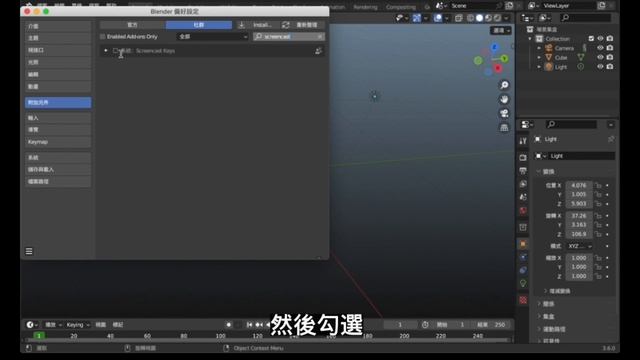Disable Cube in renders camera icon
The height and width of the screenshot is (360, 640).
click(x=610, y=57)
